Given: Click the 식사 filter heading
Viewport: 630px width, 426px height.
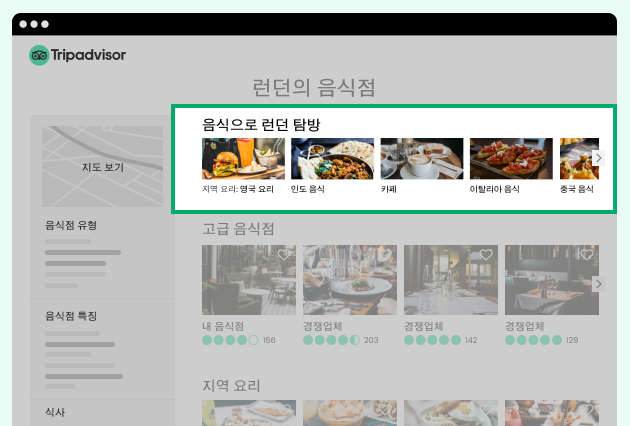Looking at the screenshot, I should click(x=55, y=412).
